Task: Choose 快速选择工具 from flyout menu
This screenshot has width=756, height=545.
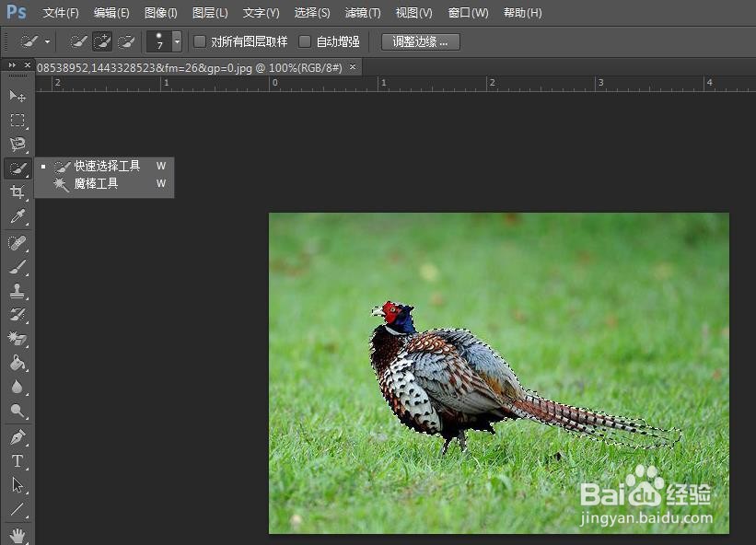Action: coord(104,167)
